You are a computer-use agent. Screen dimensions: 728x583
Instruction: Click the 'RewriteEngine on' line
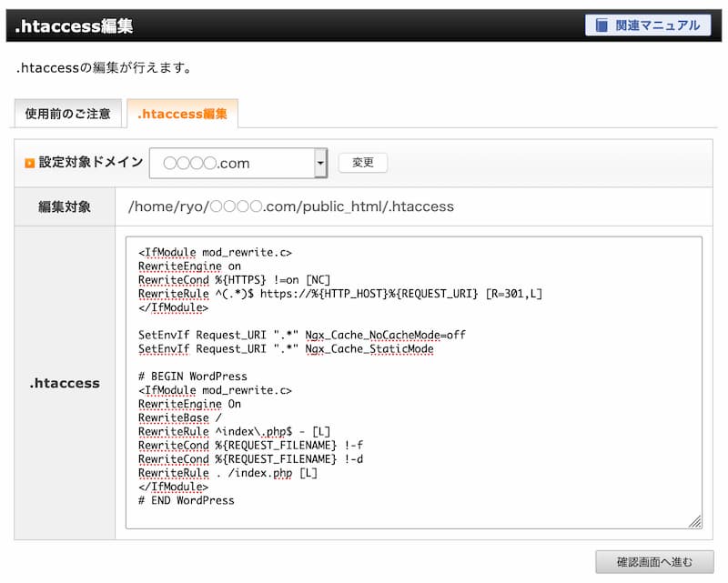pos(189,266)
